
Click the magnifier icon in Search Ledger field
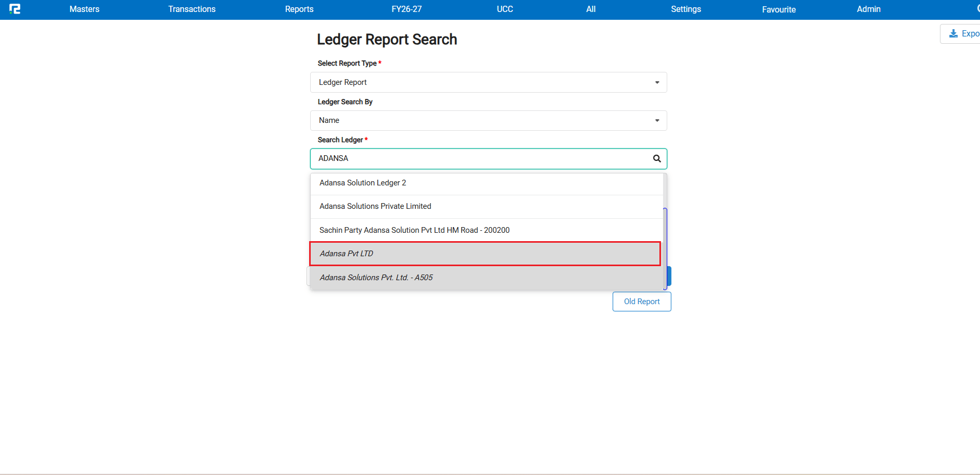click(x=656, y=158)
